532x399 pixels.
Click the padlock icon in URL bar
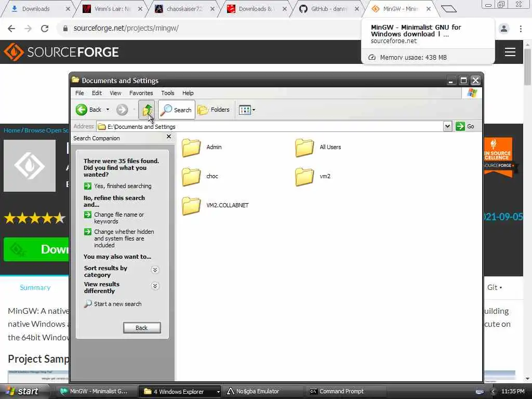pyautogui.click(x=65, y=29)
